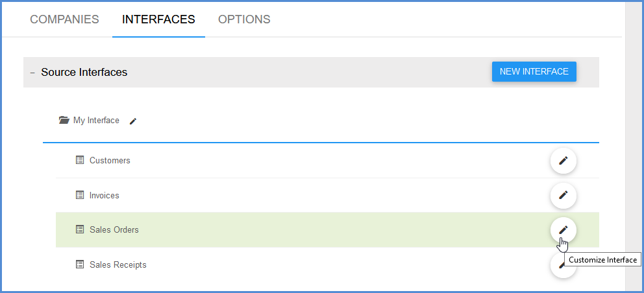Customize the Sales Orders interface via pencil button
644x293 pixels.
pyautogui.click(x=563, y=230)
